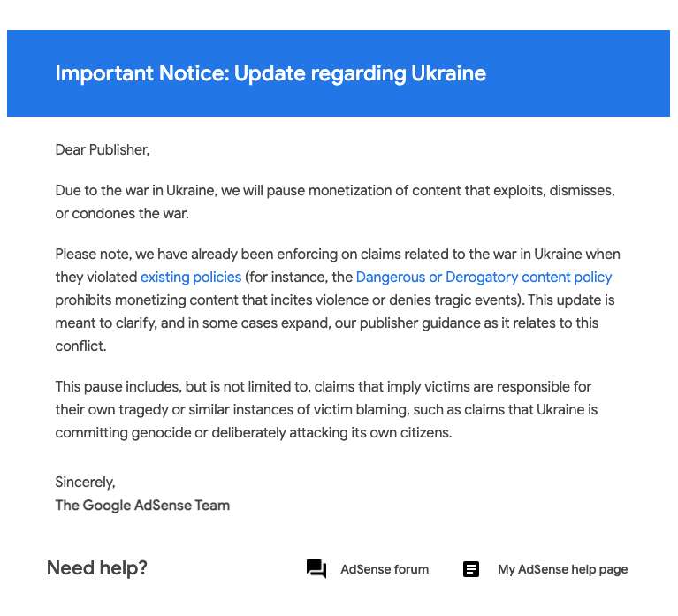Click the 'Dear Publisher,' greeting

[103, 149]
